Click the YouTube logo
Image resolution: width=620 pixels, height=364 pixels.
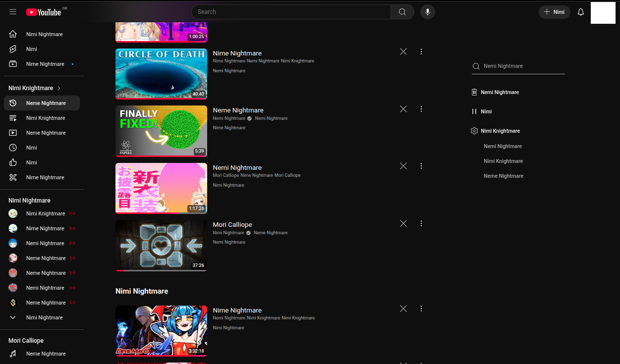[44, 12]
